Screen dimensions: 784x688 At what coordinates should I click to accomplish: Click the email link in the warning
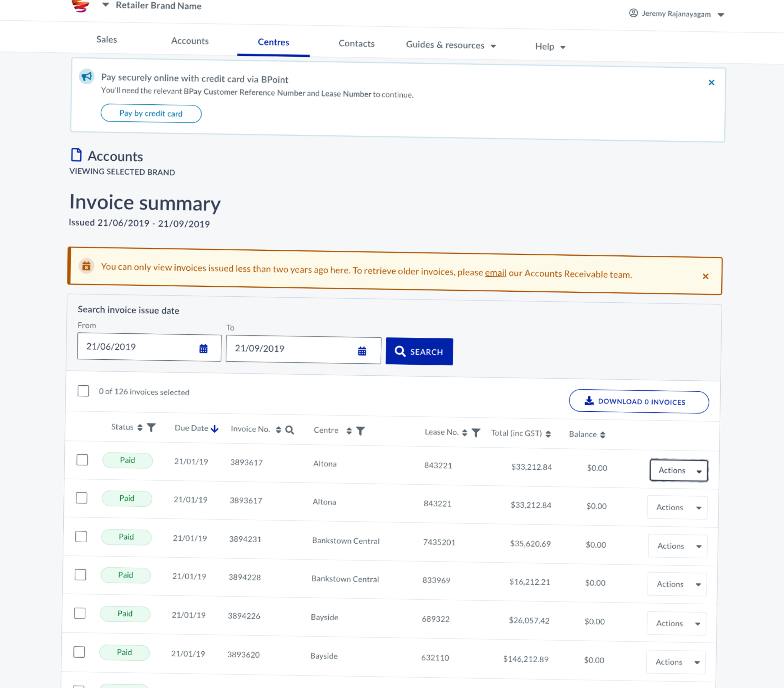coord(495,273)
